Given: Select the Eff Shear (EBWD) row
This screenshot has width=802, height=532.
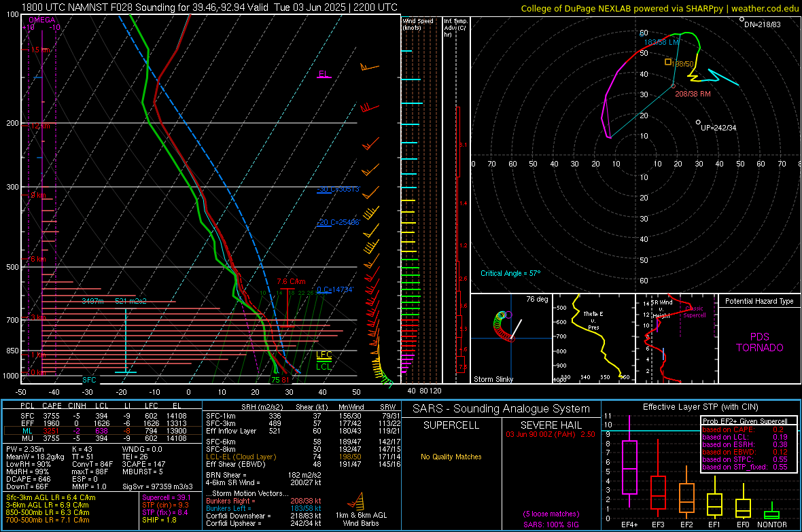Looking at the screenshot, I should 303,464.
